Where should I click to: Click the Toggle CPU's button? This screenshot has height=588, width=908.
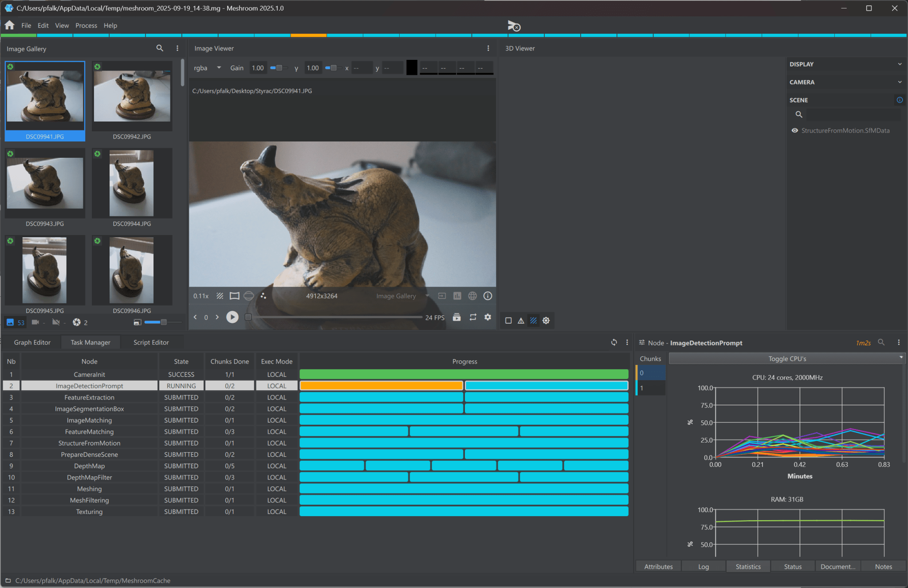click(786, 358)
